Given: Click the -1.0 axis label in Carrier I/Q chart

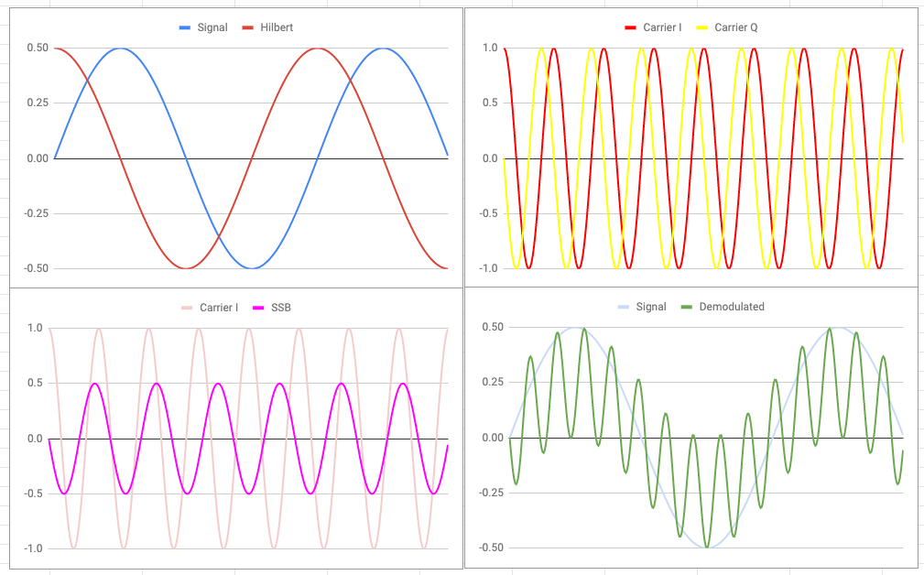Looking at the screenshot, I should point(488,268).
